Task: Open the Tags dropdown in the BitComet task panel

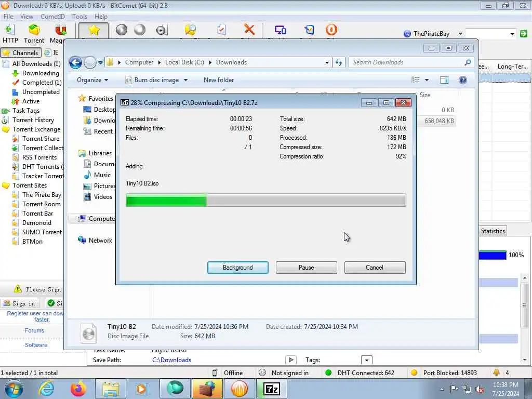Action: point(366,360)
